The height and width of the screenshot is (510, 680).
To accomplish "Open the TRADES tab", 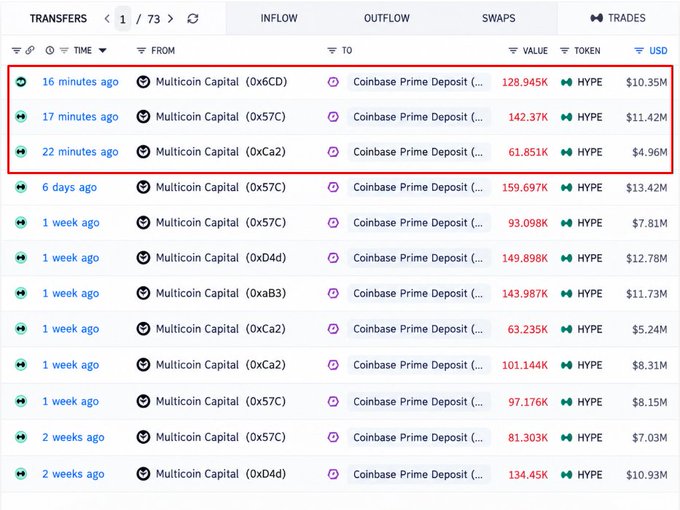I will [618, 18].
